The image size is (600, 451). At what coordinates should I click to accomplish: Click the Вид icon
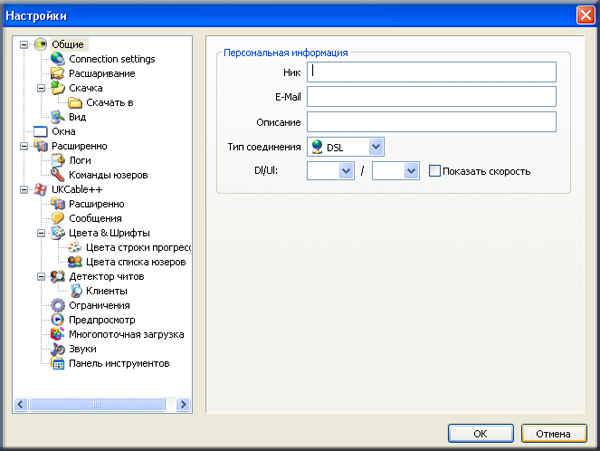tap(58, 117)
